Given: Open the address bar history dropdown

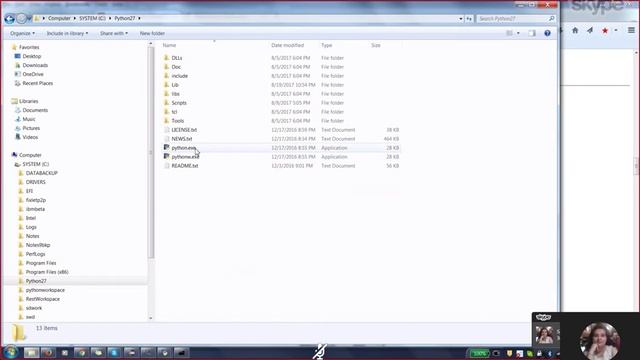Looking at the screenshot, I should [461, 19].
